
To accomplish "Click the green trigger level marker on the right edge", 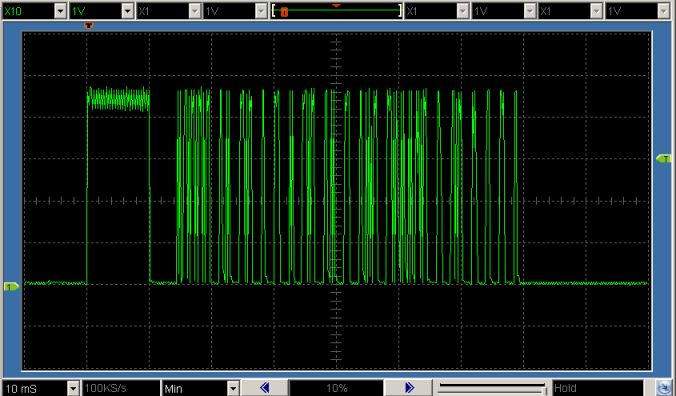I will (663, 159).
